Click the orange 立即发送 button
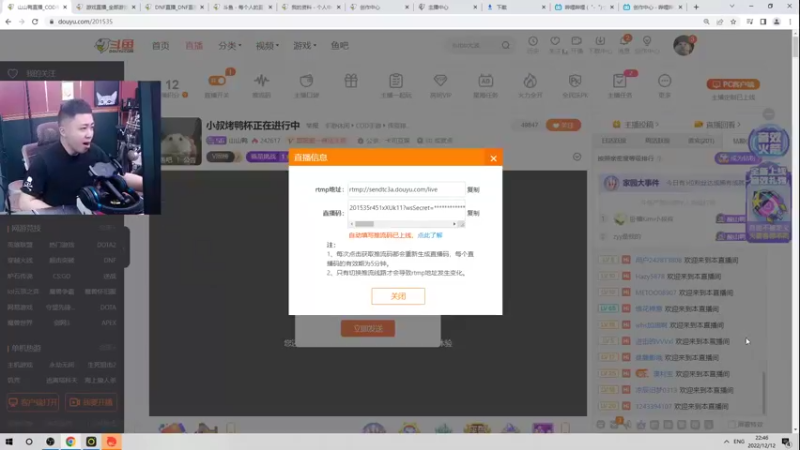 368,329
